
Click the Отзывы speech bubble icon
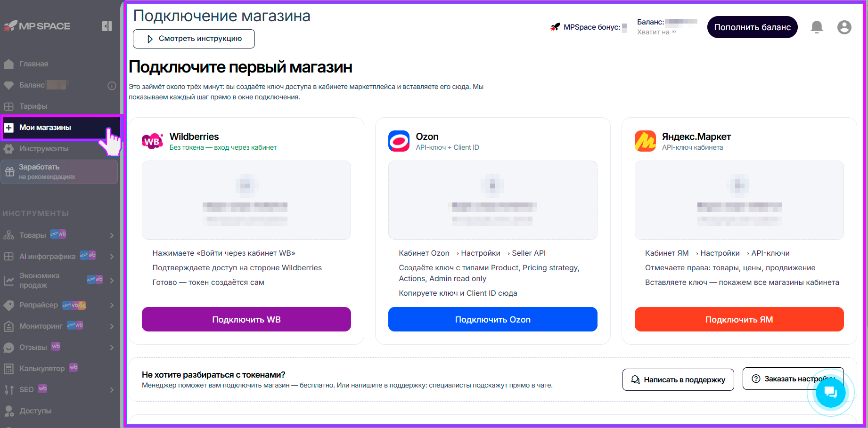[8, 347]
